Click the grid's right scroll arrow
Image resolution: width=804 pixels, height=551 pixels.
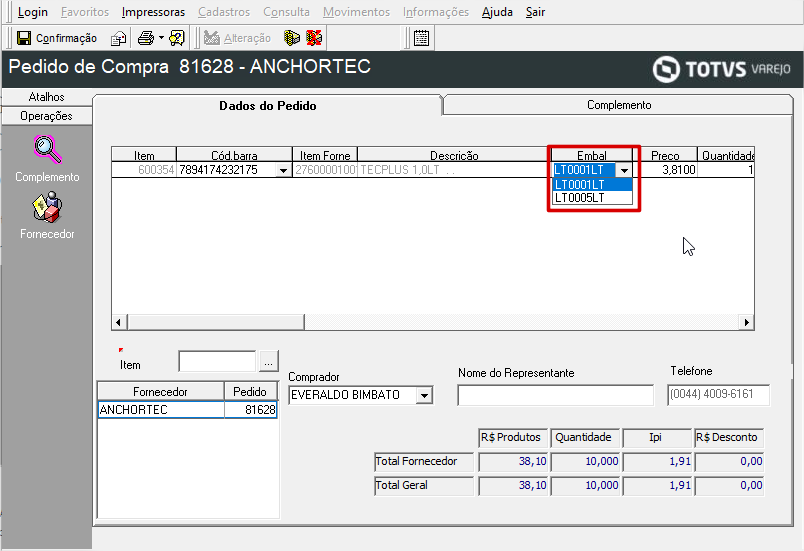747,322
